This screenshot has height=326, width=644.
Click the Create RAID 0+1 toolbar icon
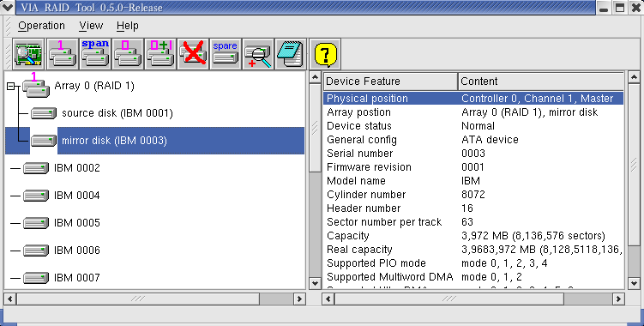(160, 54)
